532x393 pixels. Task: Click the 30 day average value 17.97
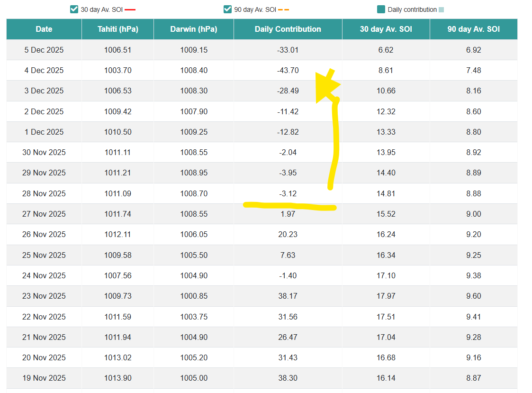point(386,296)
